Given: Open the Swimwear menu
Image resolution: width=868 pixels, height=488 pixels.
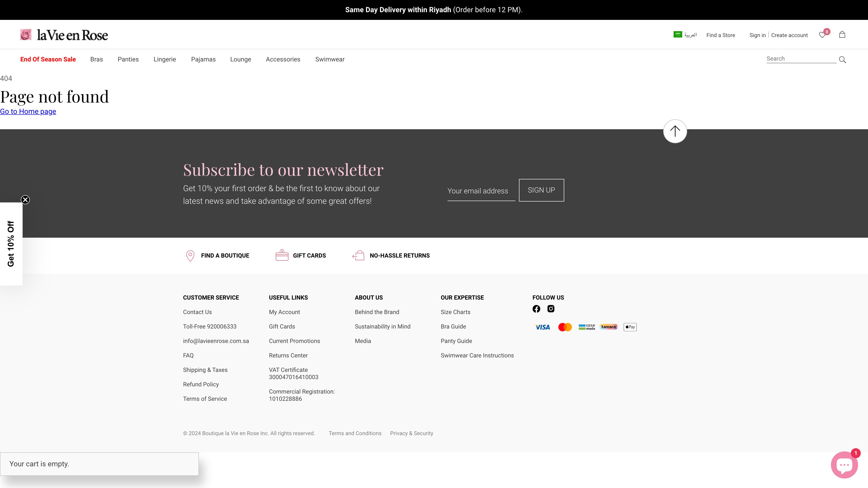Looking at the screenshot, I should 330,59.
